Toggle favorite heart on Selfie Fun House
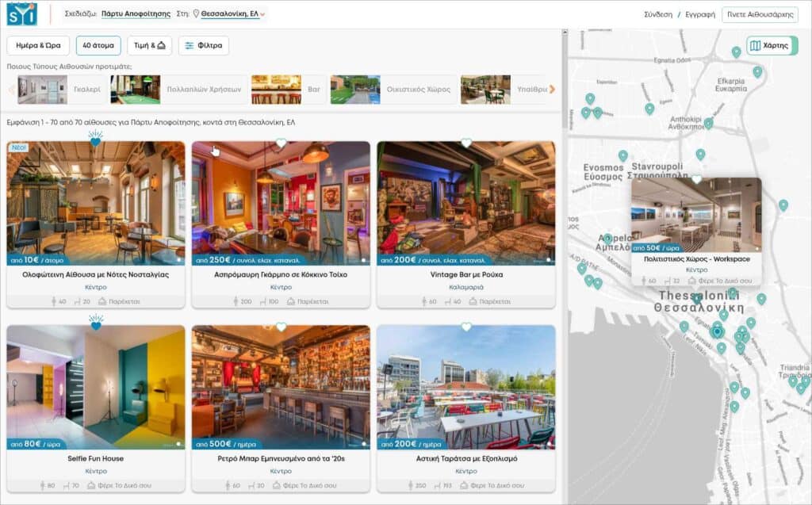 (96, 324)
